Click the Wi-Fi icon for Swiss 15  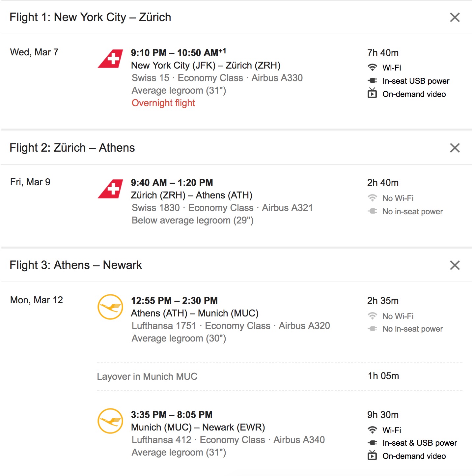pos(372,68)
